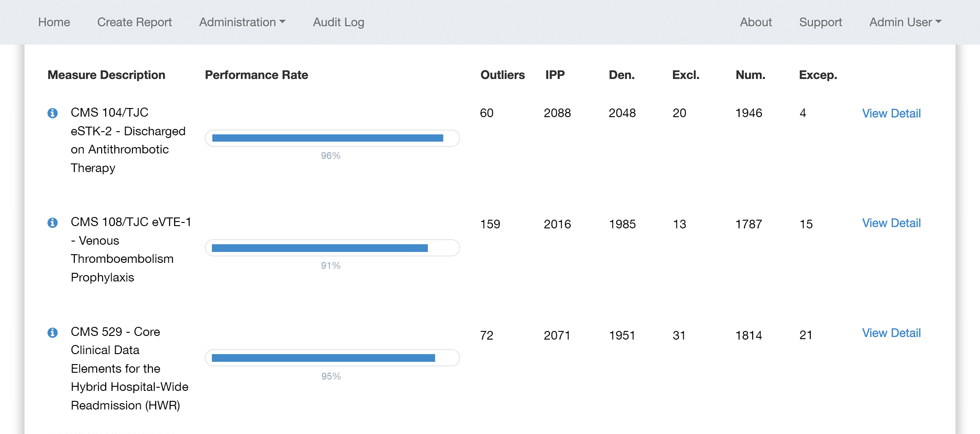Expand the Administration dropdown menu

[242, 22]
